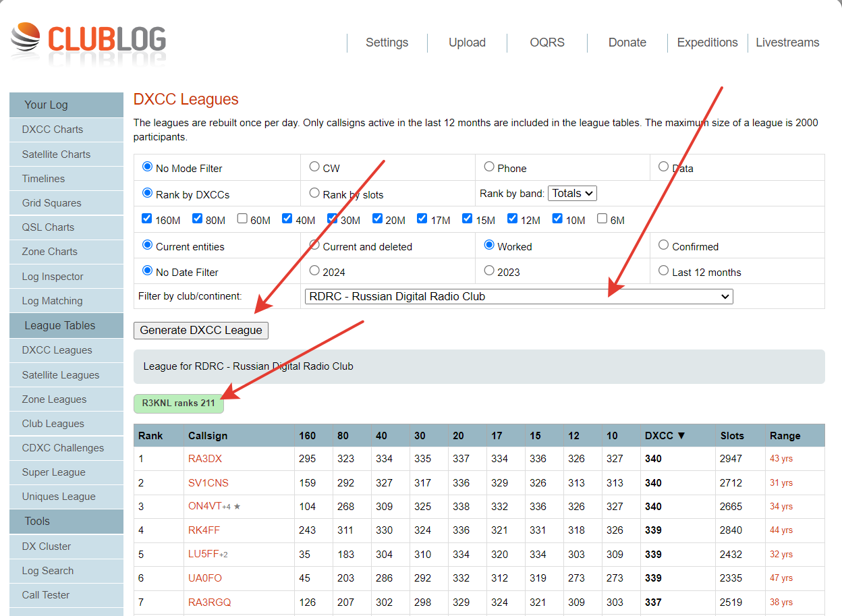Open the RK4FF callsign link
The width and height of the screenshot is (842, 616).
(x=204, y=530)
